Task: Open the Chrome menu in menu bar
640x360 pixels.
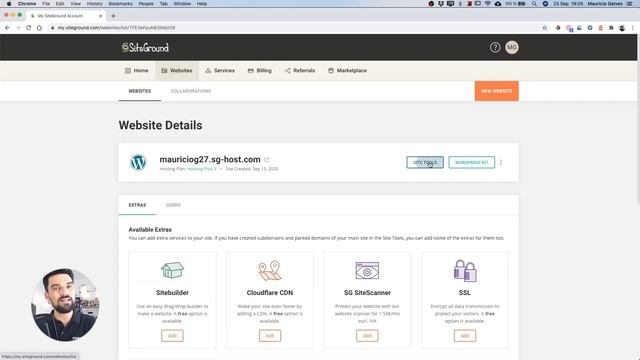Action: point(27,4)
